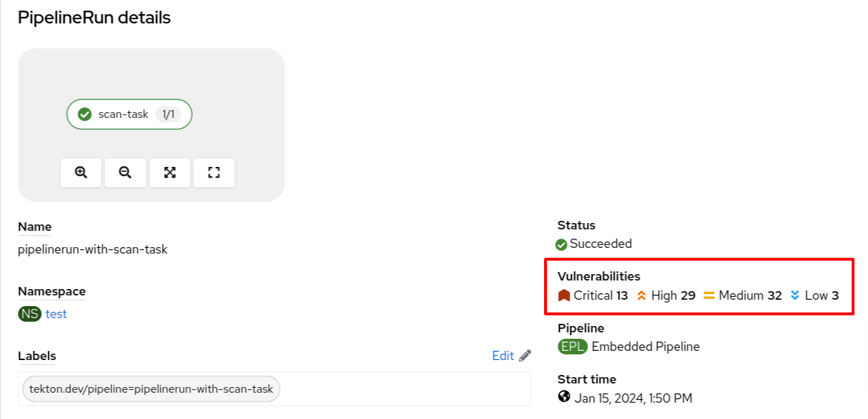
Task: Click the 1/1 badge on scan-task
Action: tap(168, 114)
